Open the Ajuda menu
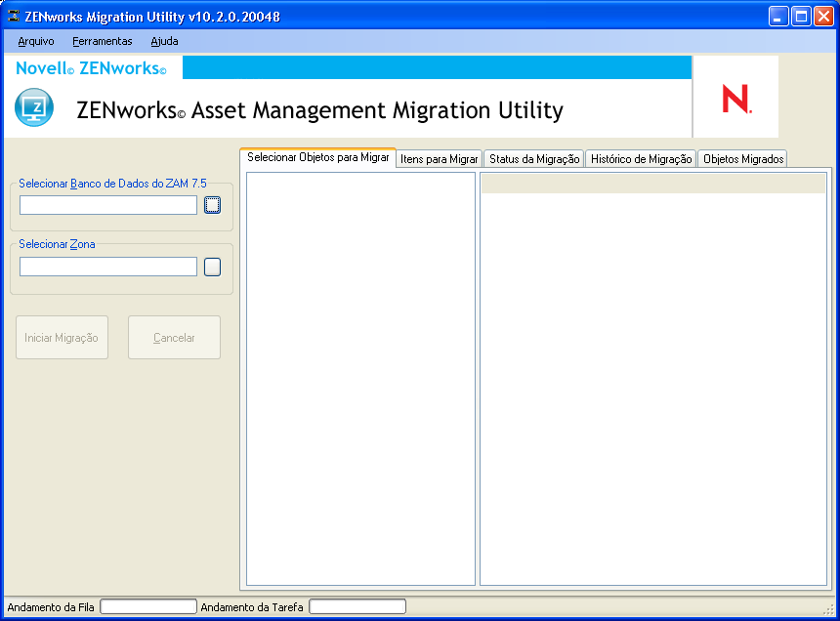 point(164,41)
